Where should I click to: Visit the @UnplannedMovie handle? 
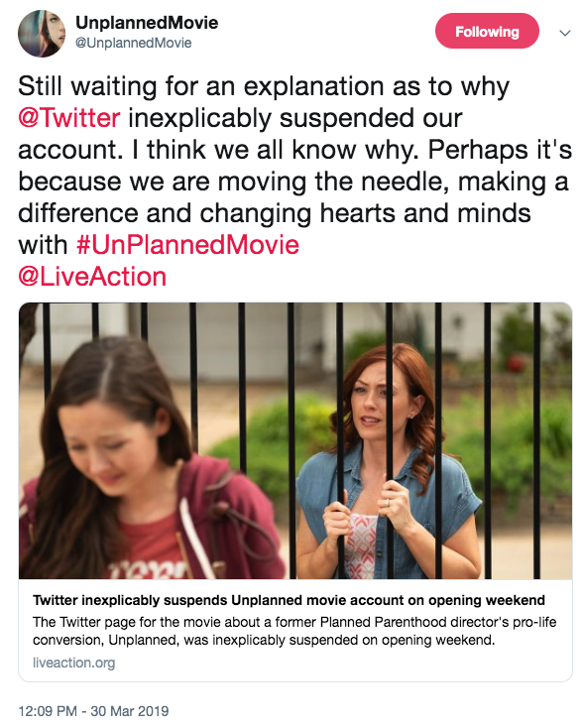point(133,43)
